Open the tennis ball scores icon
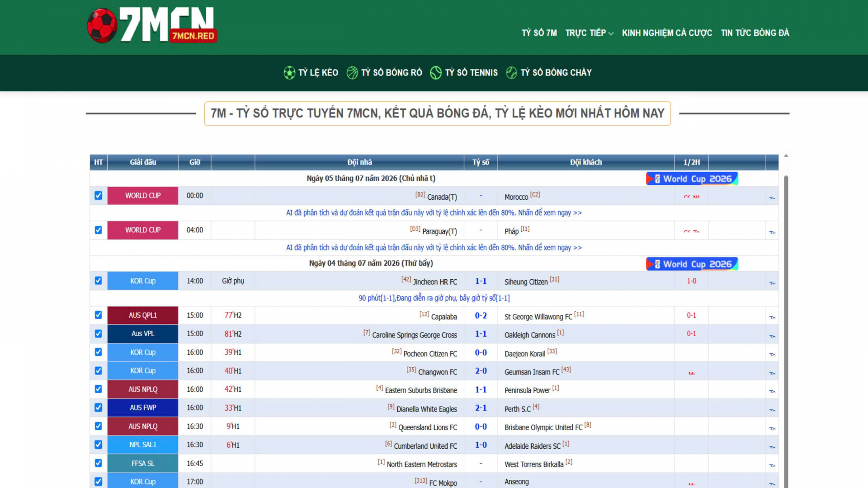The width and height of the screenshot is (868, 488). tap(436, 73)
